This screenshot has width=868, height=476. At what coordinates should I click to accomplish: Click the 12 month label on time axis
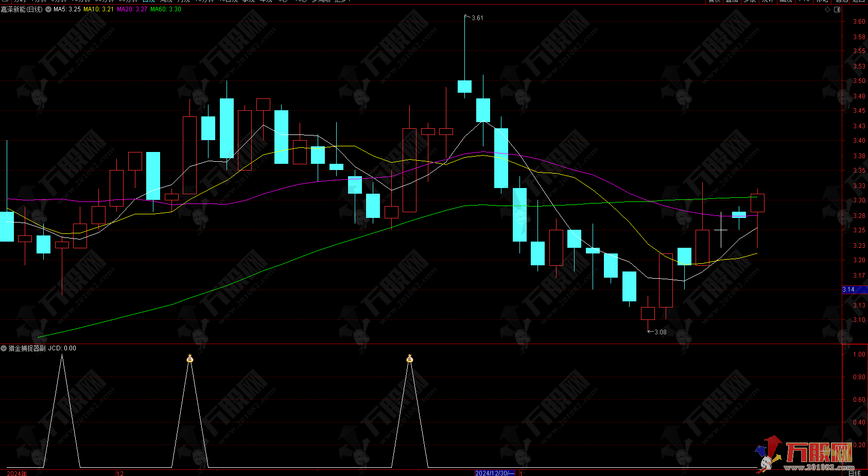pos(120,473)
